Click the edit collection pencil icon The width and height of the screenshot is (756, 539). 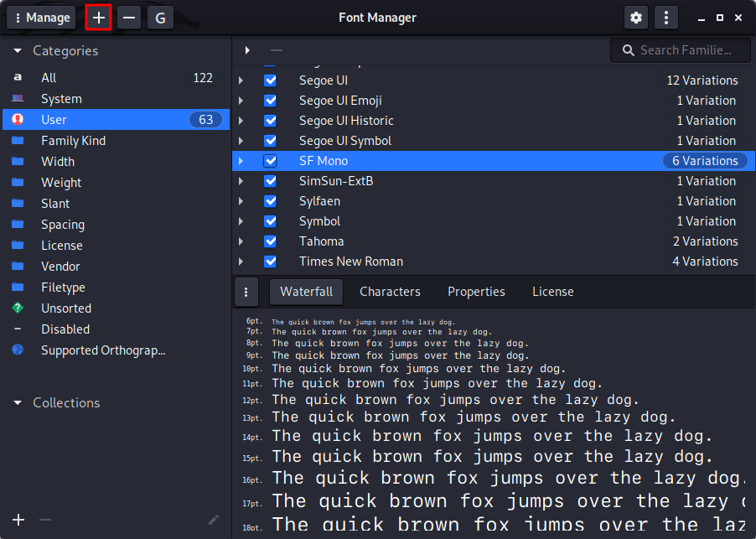(214, 520)
